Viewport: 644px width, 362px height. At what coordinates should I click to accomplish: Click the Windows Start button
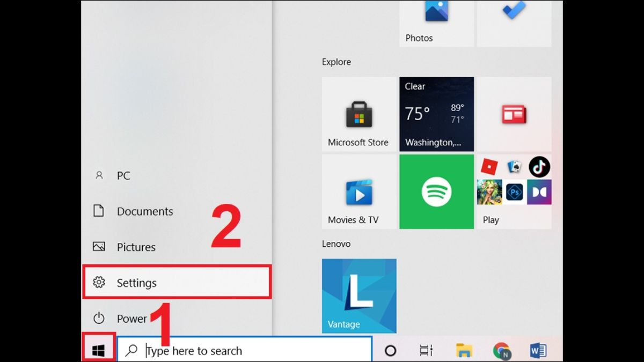tap(98, 351)
